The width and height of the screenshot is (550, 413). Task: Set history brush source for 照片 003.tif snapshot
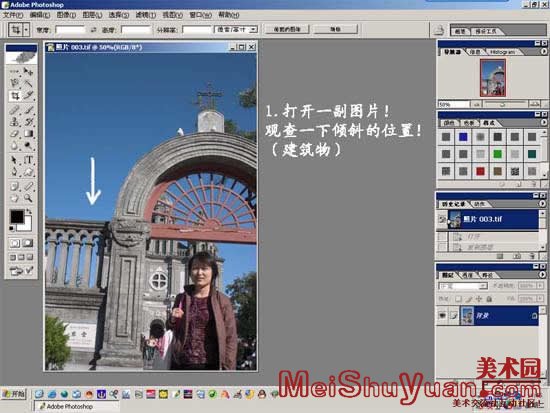[442, 219]
